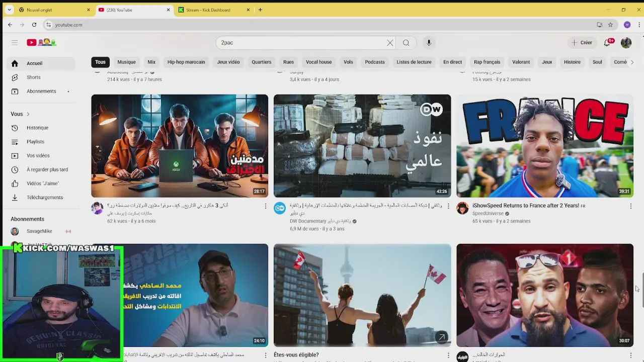Close the Nouvel onglet tab
644x362 pixels.
pyautogui.click(x=89, y=10)
